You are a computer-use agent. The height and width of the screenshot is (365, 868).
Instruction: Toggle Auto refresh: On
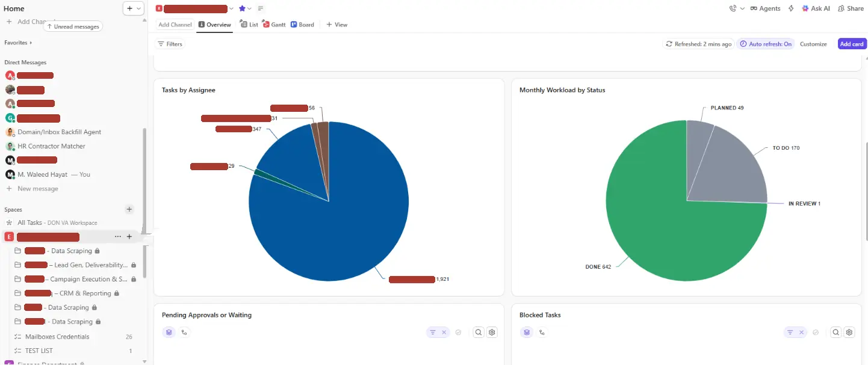coord(766,44)
